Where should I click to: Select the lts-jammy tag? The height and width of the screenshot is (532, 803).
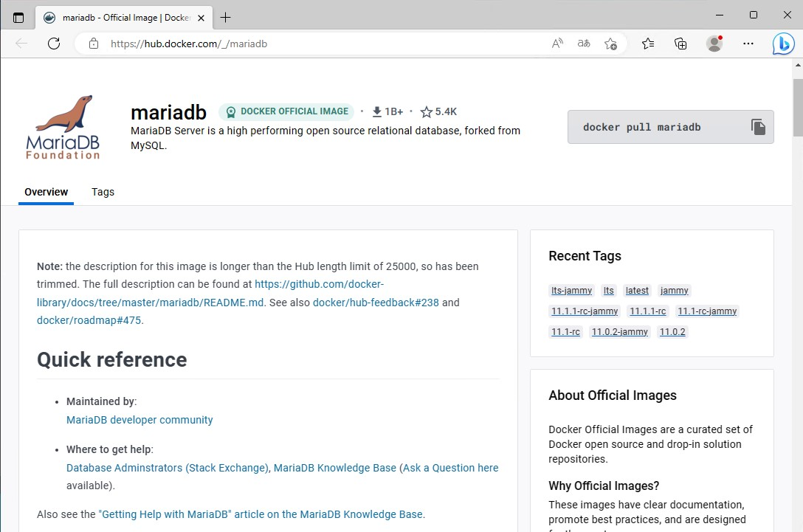click(x=571, y=290)
